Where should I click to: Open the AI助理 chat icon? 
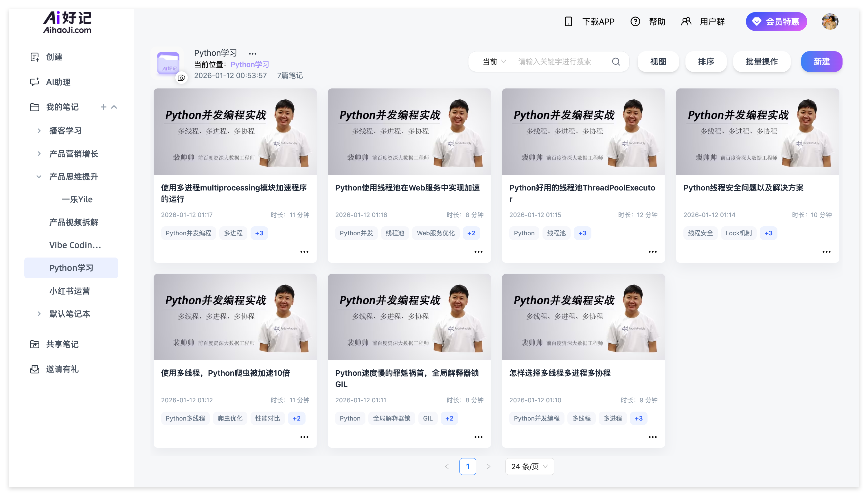(35, 82)
